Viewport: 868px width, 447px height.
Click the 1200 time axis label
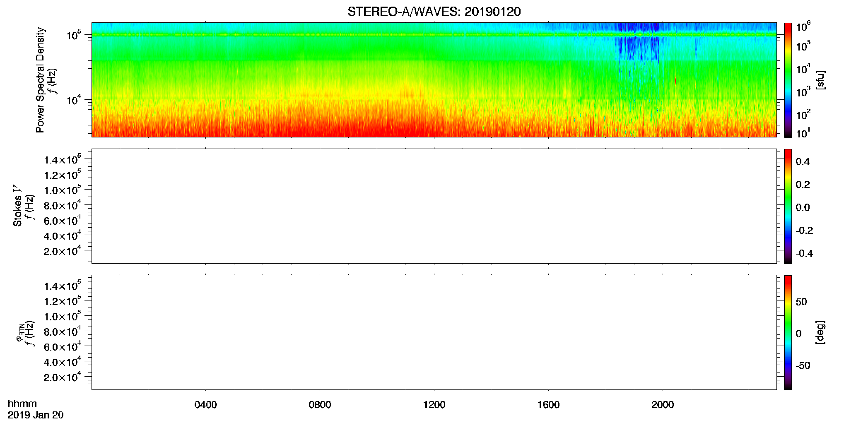pos(434,405)
